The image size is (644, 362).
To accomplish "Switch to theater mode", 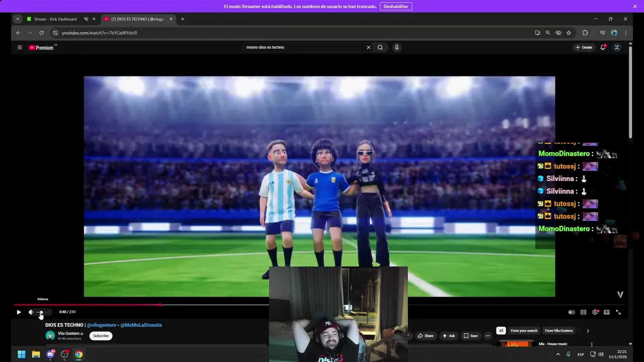I will 607,312.
